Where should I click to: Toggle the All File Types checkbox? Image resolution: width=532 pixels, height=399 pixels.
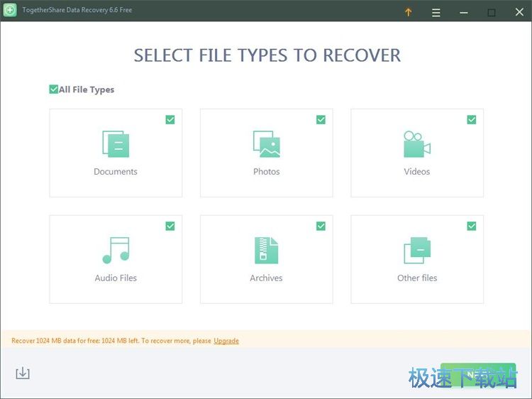(54, 89)
